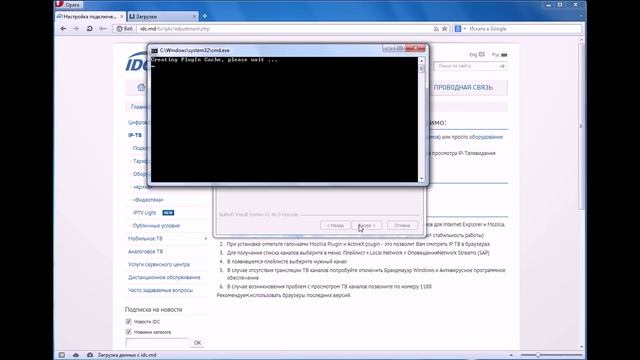Click the key-shaped password manager icon
This screenshot has height=360, width=640.
103,29
